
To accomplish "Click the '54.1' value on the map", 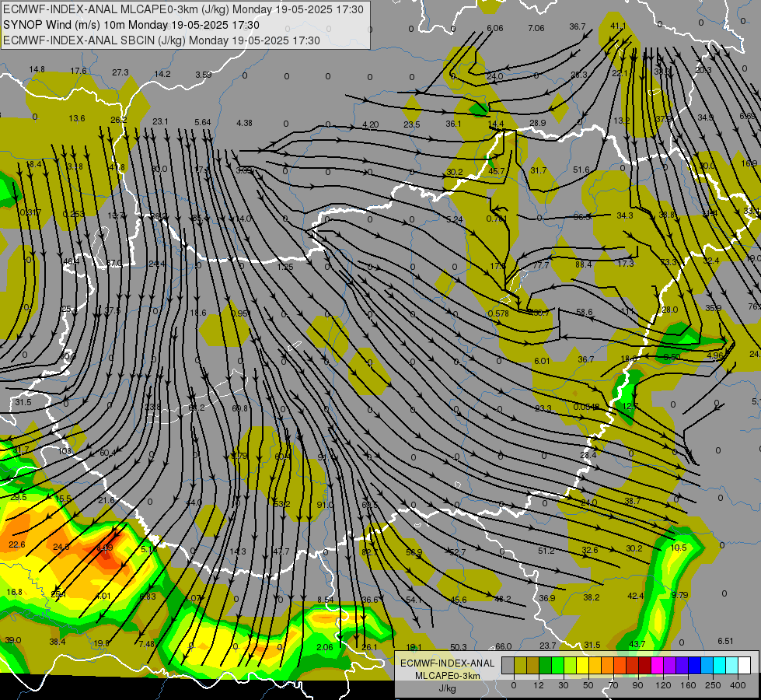I will coord(414,600).
